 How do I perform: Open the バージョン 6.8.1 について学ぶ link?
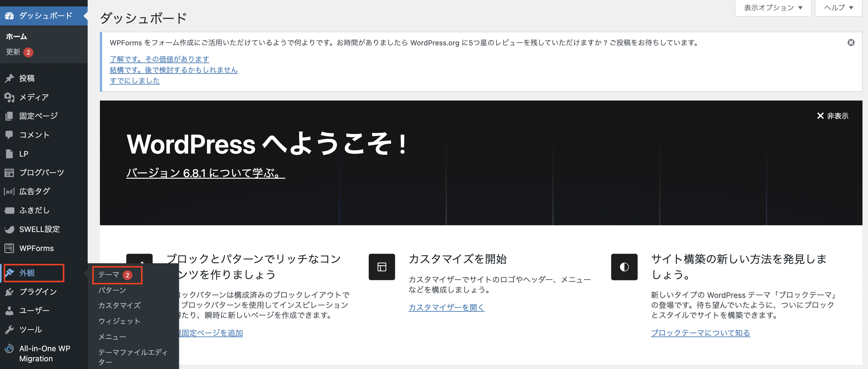coord(206,173)
